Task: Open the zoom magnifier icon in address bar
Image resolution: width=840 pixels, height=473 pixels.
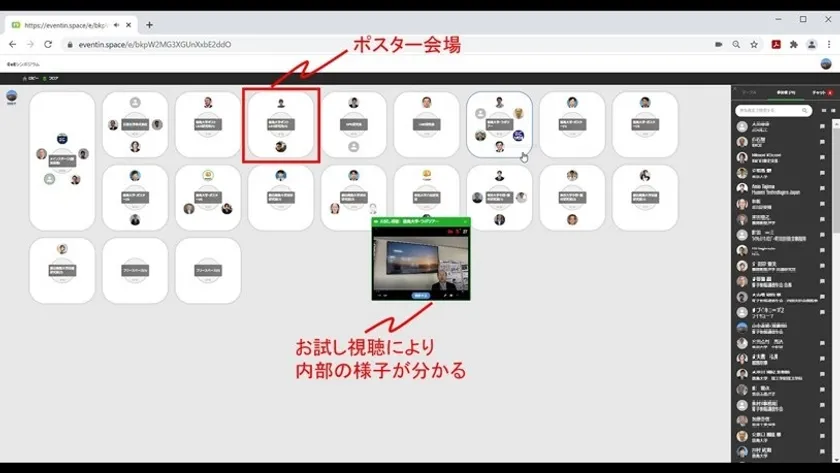Action: tap(736, 44)
